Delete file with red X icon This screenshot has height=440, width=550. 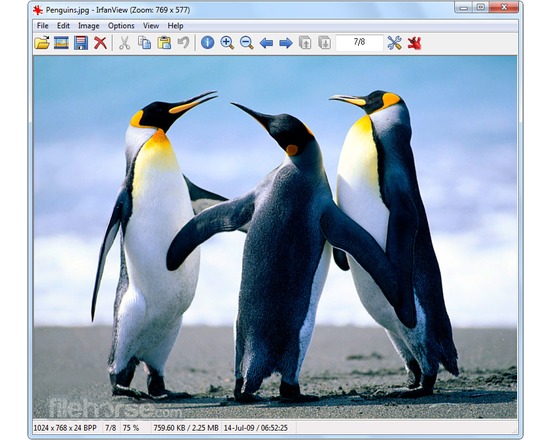click(x=100, y=43)
